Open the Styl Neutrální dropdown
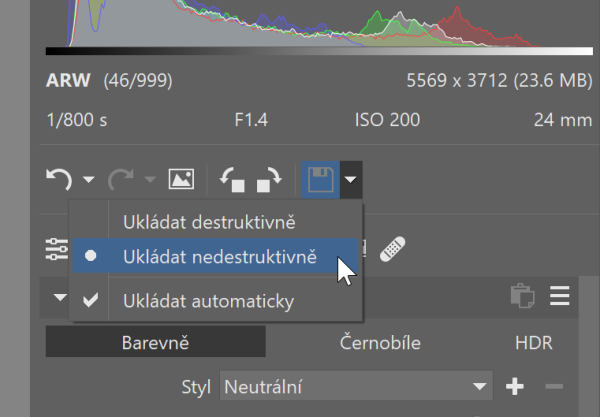Viewport: 600px width, 417px height. (x=356, y=386)
